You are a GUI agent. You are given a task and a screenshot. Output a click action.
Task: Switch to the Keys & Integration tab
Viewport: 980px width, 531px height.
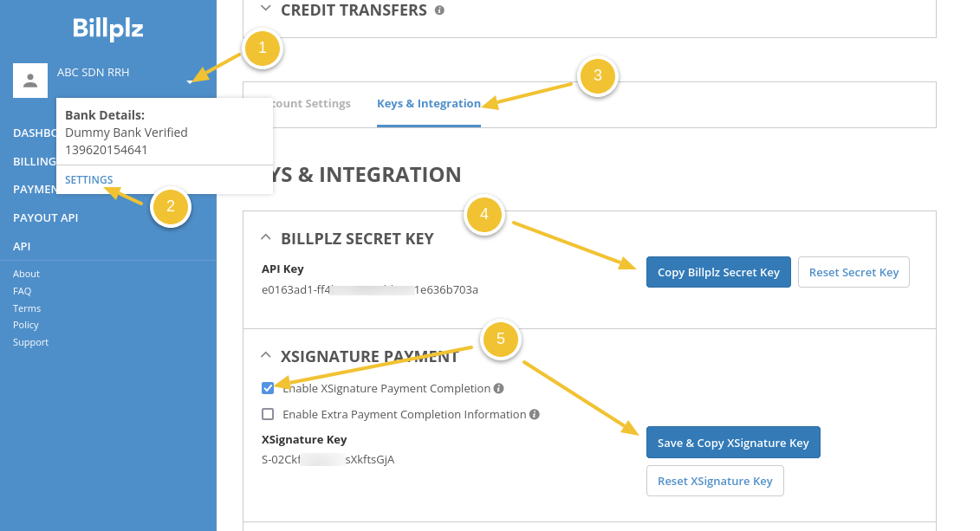428,104
